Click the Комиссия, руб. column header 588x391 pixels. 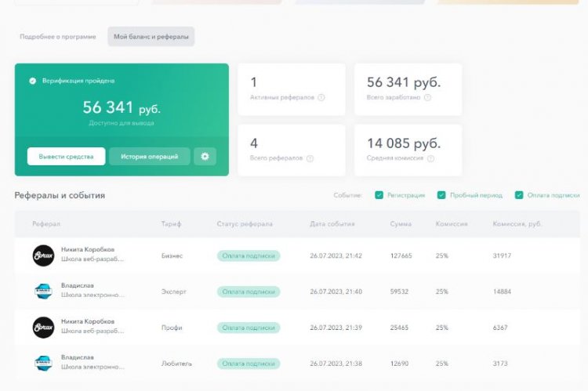[x=517, y=224]
